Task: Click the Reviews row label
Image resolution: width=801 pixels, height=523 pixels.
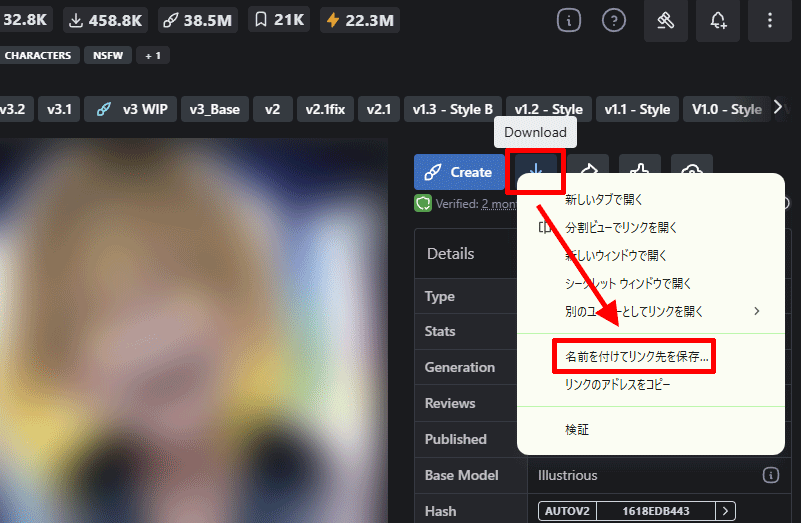Action: pos(450,403)
